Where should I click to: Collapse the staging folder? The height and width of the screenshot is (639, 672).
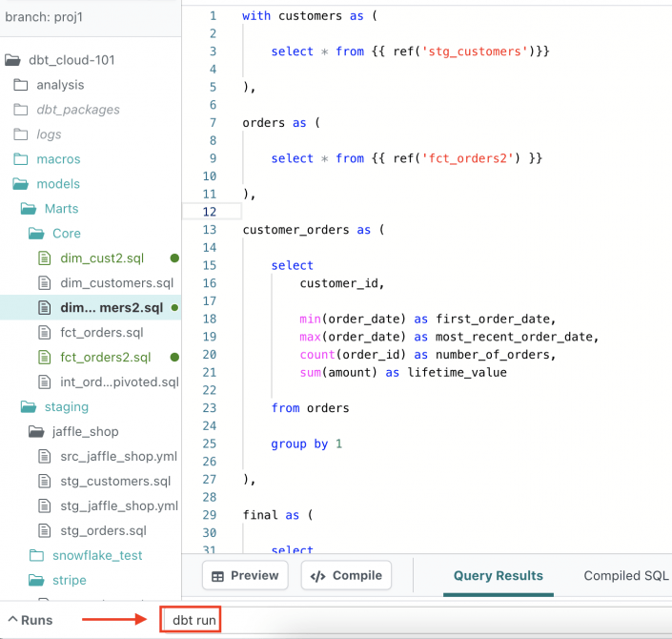[x=29, y=407]
